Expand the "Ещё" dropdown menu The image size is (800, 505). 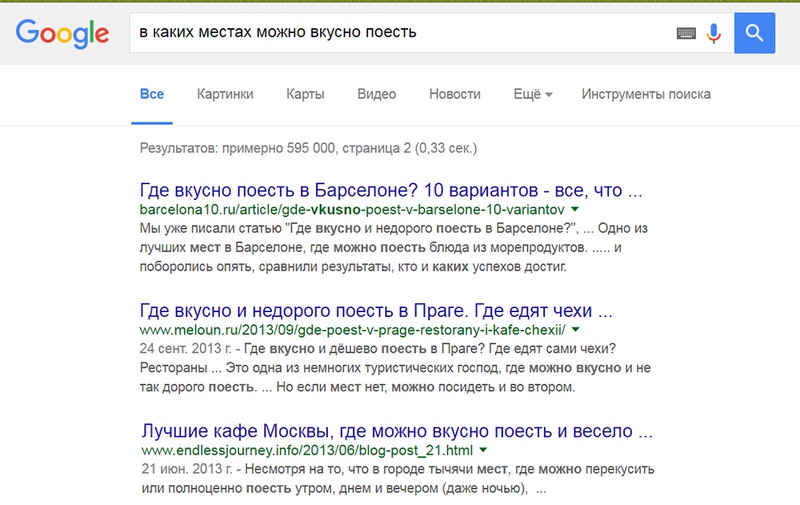[533, 94]
